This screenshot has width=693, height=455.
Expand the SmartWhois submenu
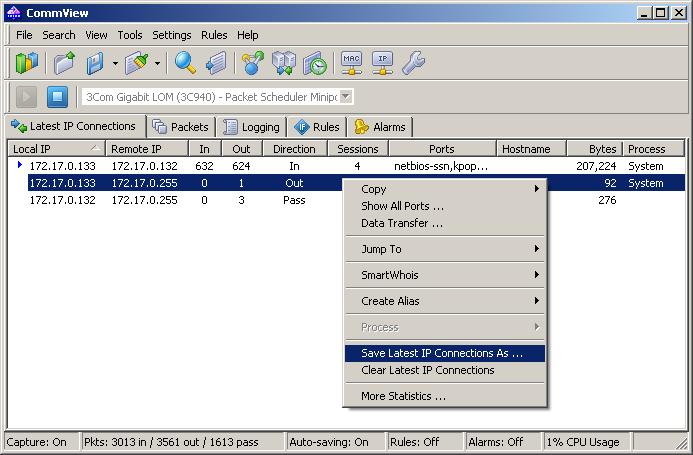[x=445, y=275]
